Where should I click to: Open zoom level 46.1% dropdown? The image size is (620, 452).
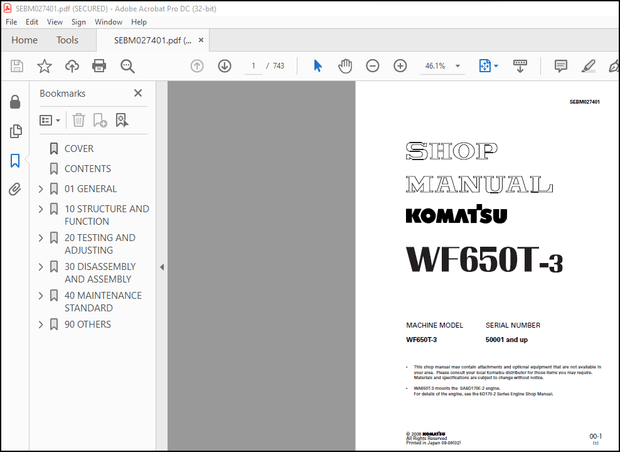[x=458, y=66]
